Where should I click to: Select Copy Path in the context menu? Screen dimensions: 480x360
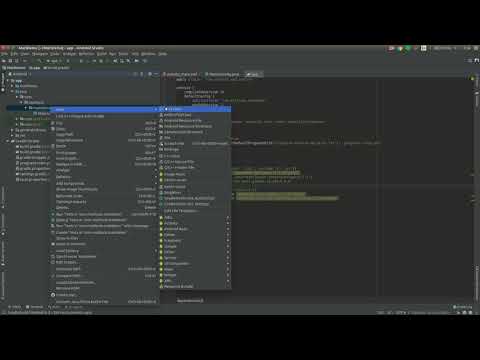point(104,134)
